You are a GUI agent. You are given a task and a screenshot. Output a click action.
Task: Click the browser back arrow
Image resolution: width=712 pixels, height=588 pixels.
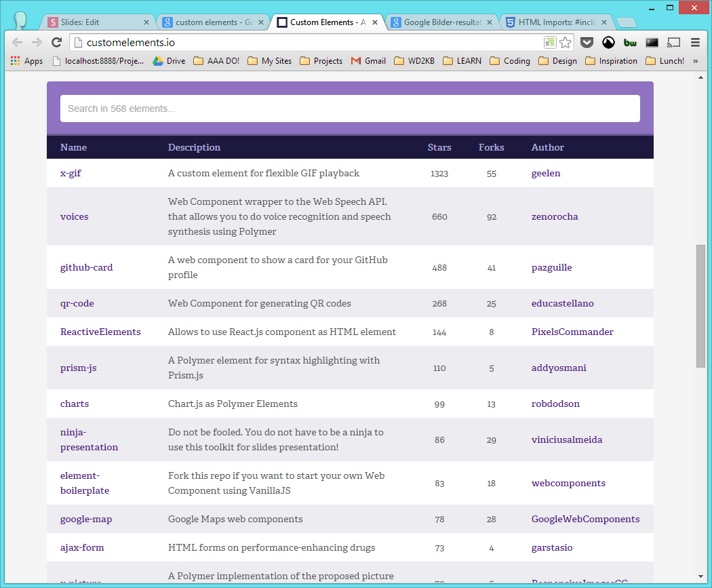click(17, 43)
